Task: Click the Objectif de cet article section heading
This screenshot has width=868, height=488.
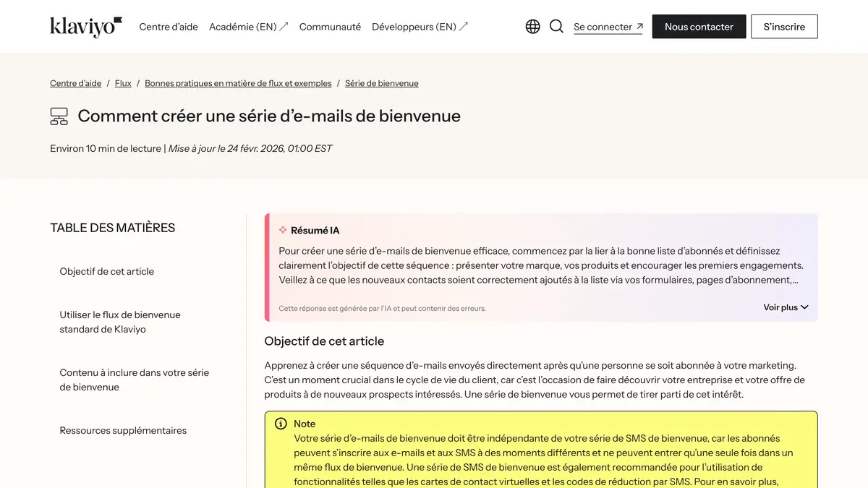Action: [x=324, y=341]
